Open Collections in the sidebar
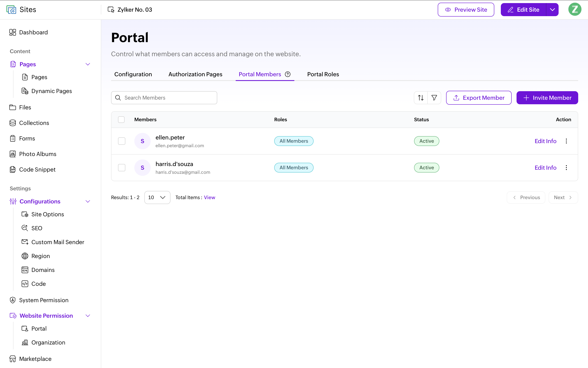 29,123
